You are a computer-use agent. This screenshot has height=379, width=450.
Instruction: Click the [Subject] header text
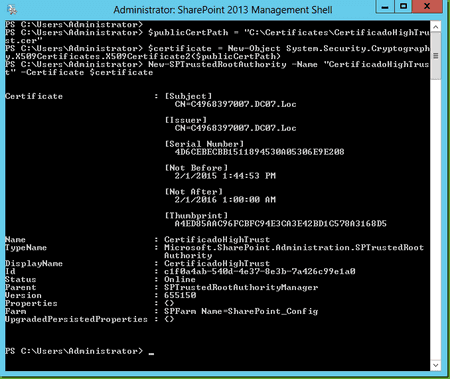point(188,96)
